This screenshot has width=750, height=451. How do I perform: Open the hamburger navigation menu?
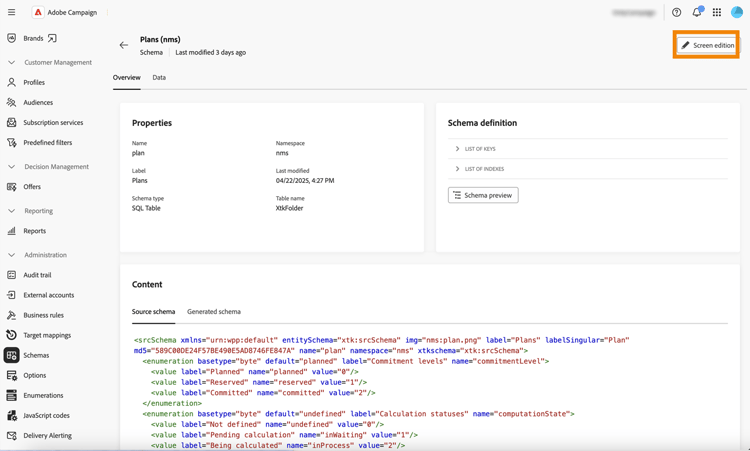click(12, 13)
